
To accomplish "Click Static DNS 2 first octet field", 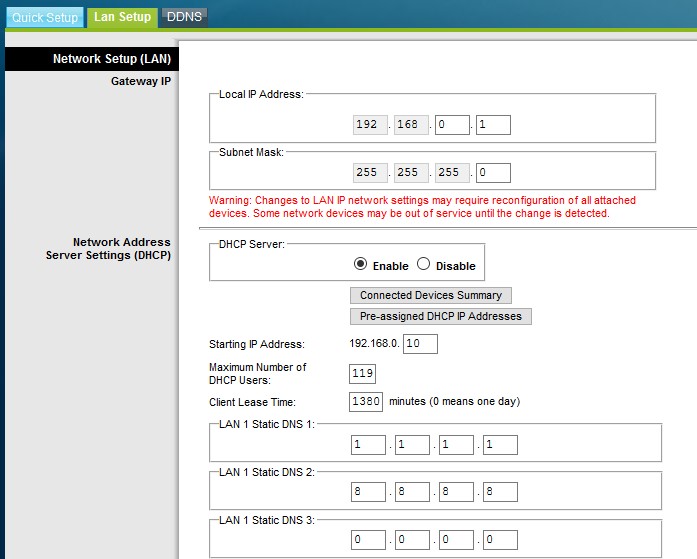I will pyautogui.click(x=368, y=492).
